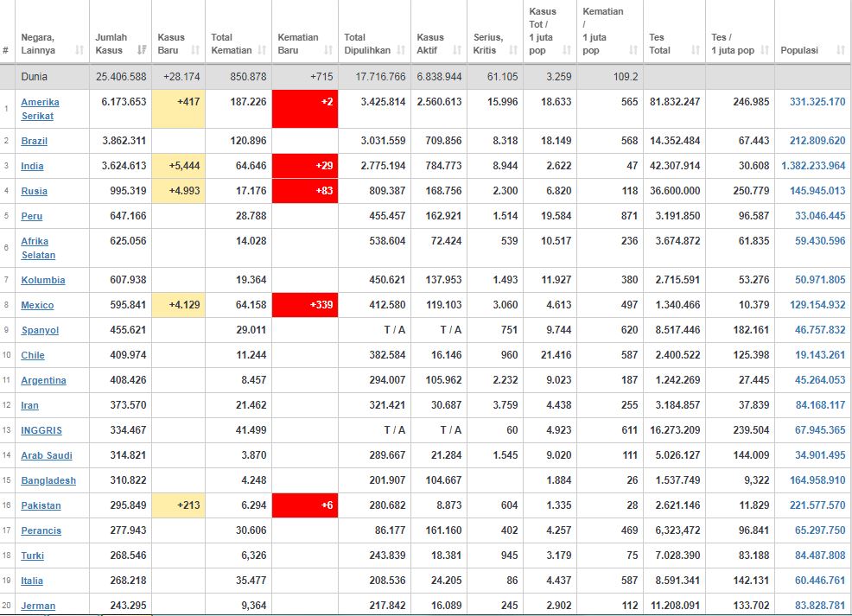The image size is (852, 616).
Task: Sort by Kematian / 1 juta pop arrows
Action: tap(633, 50)
